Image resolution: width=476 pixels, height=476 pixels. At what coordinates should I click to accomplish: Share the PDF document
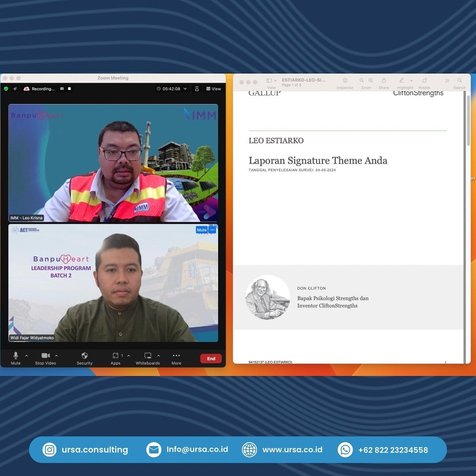[x=384, y=81]
